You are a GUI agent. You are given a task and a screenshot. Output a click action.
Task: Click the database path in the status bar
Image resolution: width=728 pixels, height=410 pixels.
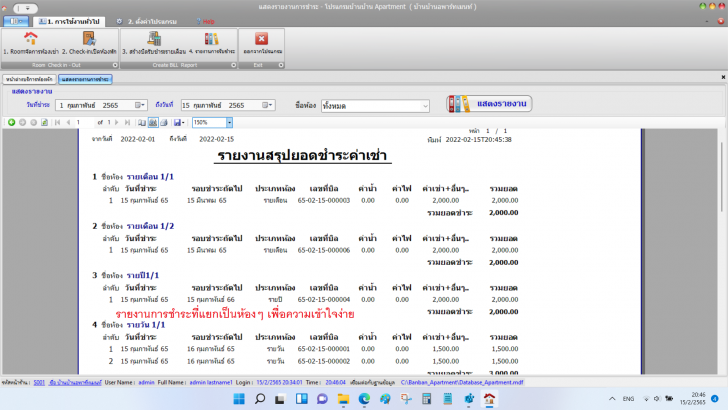(462, 383)
